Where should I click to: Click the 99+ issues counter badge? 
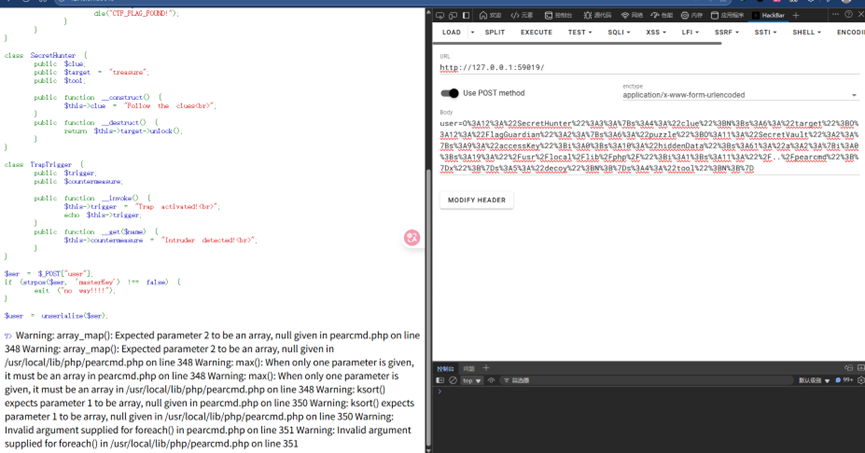coord(845,380)
